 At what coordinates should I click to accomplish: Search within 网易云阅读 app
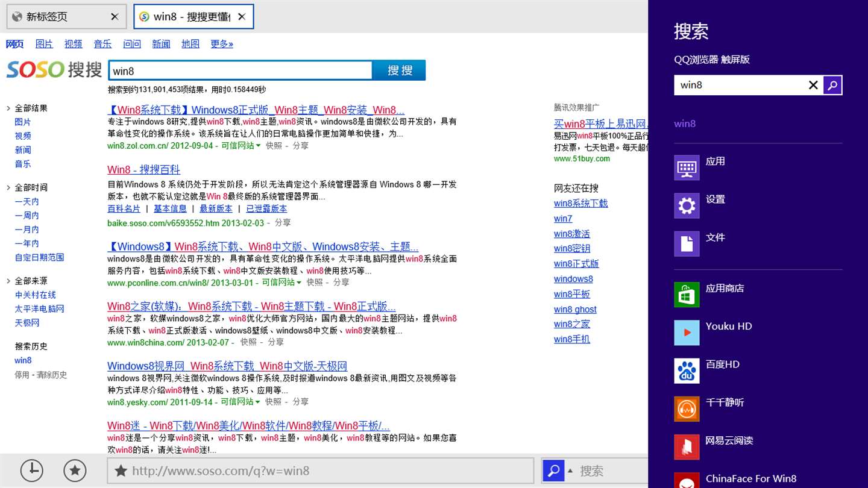coord(758,447)
